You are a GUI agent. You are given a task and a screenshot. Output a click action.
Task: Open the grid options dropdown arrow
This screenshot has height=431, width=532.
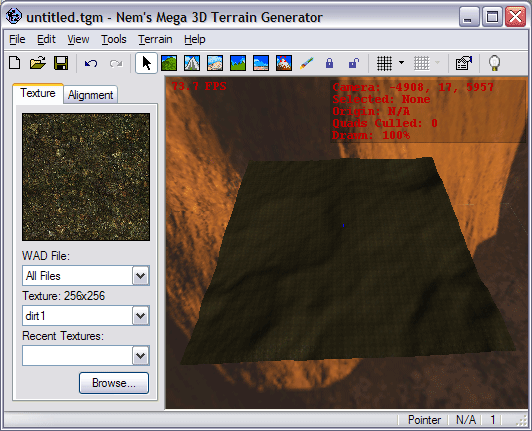pos(401,63)
